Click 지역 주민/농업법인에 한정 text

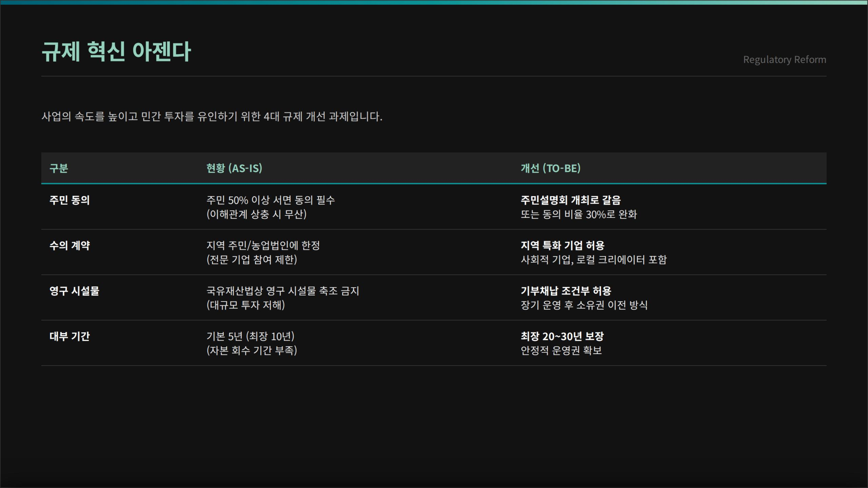(263, 245)
